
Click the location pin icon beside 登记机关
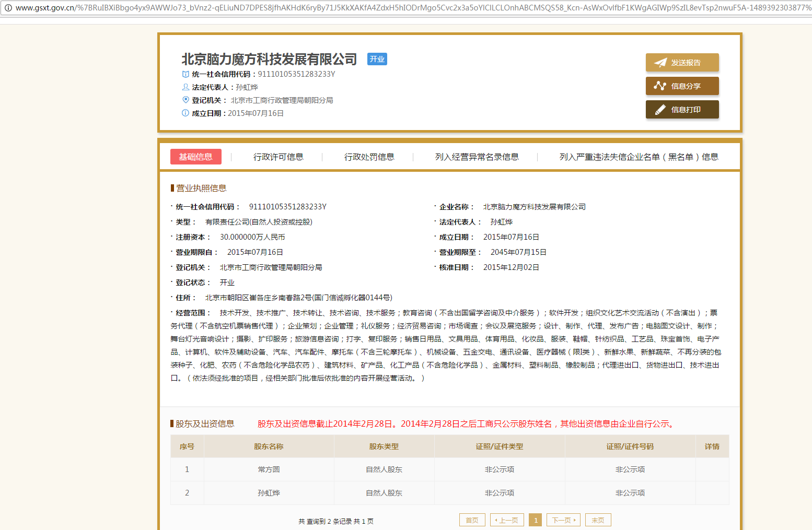[185, 100]
